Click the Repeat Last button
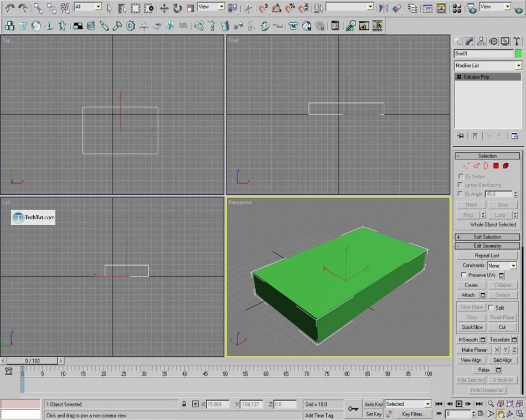 (x=487, y=256)
